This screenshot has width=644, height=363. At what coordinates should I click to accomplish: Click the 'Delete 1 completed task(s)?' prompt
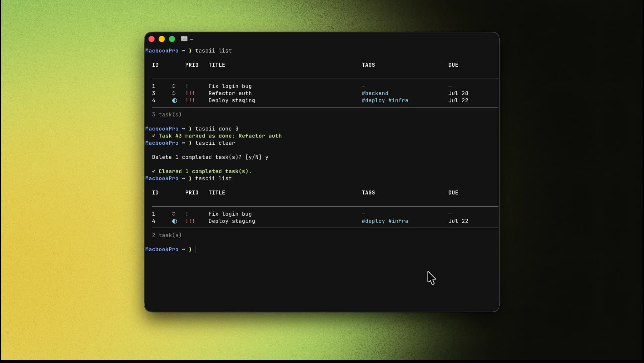point(197,157)
